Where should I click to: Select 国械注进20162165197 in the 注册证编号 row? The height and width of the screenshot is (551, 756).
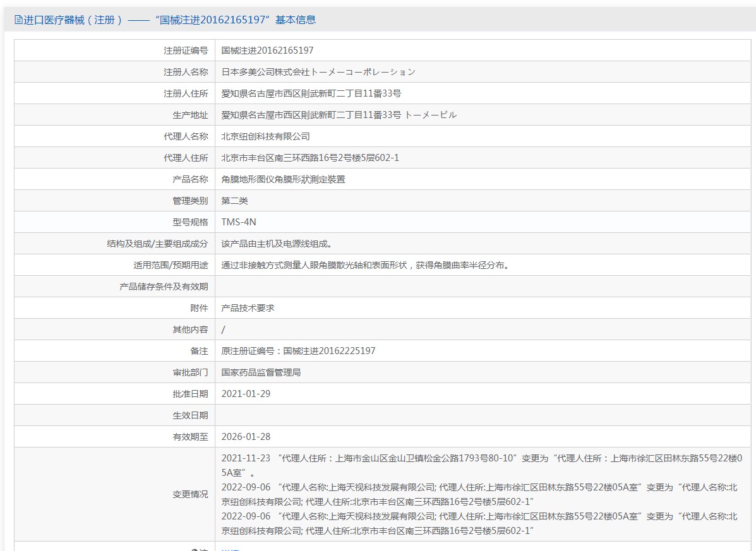point(267,50)
